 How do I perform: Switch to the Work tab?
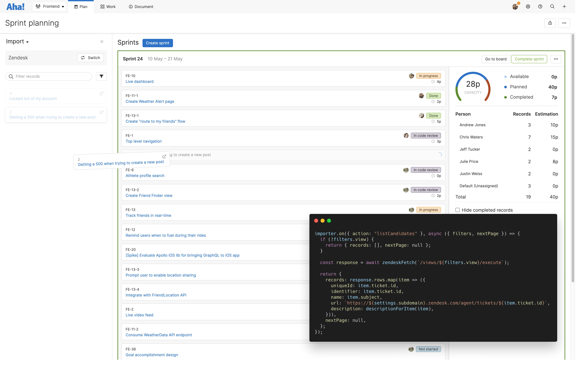point(108,7)
